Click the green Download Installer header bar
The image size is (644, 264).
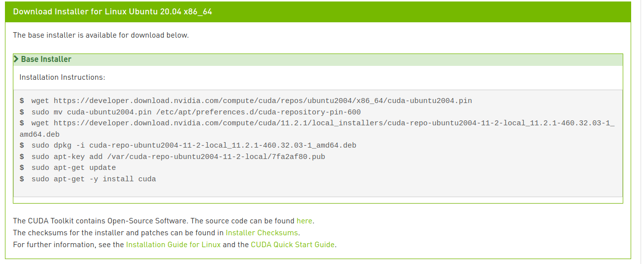pos(318,11)
